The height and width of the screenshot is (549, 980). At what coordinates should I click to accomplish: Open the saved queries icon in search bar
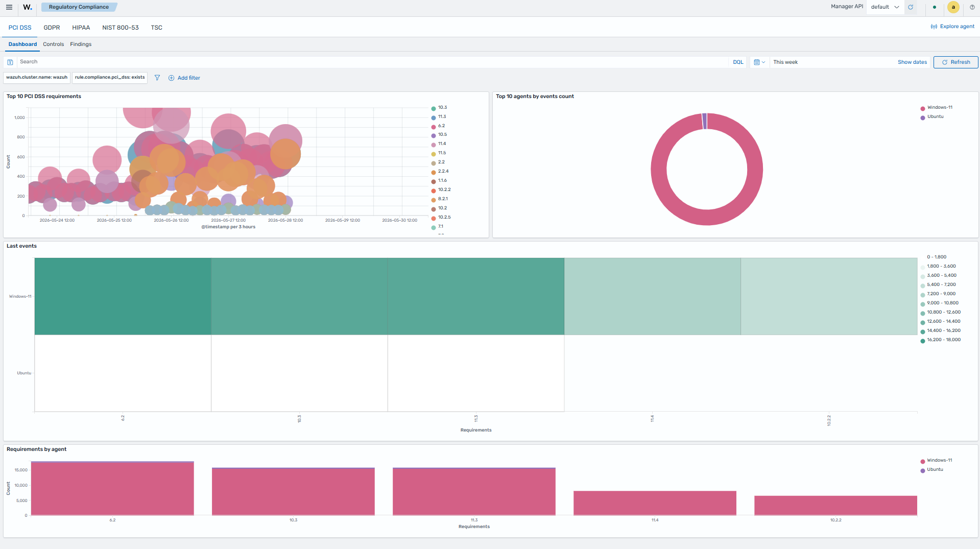(10, 62)
